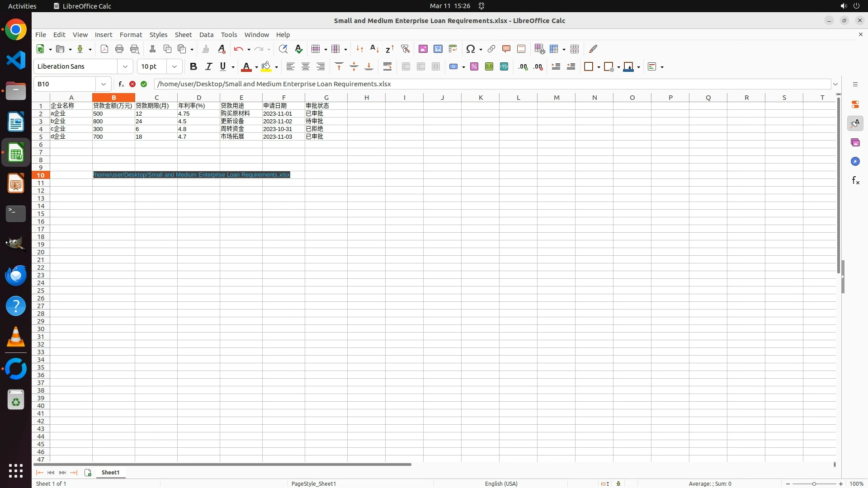Toggle Bold formatting
868x488 pixels.
point(193,66)
